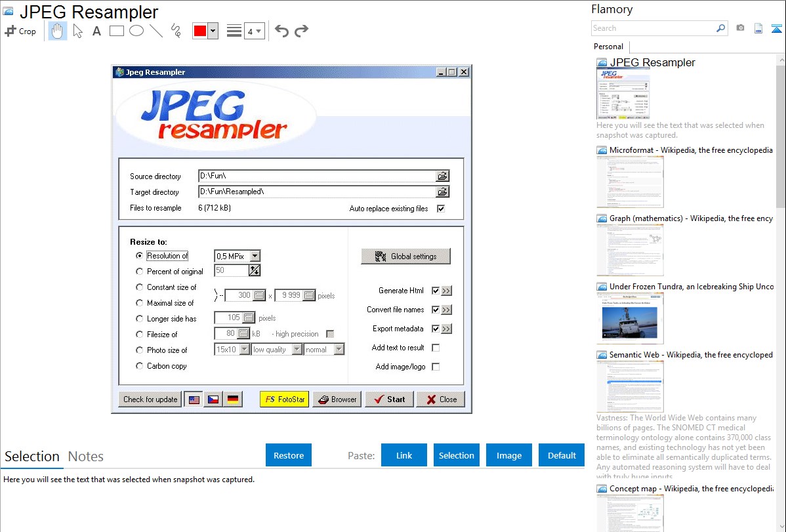Select the Carbon copy radio option
The height and width of the screenshot is (532, 786).
pyautogui.click(x=139, y=366)
